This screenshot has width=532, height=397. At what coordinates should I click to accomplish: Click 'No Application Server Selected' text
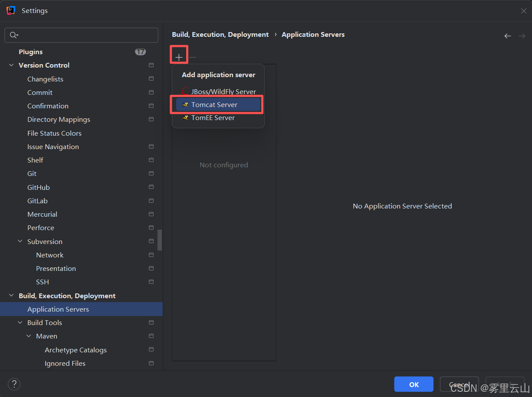(402, 206)
